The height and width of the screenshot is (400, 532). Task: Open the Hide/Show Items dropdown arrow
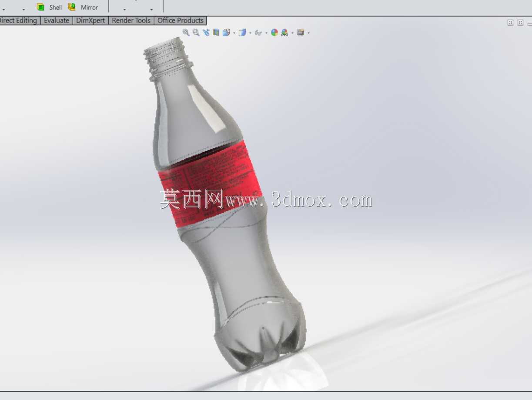pos(266,33)
